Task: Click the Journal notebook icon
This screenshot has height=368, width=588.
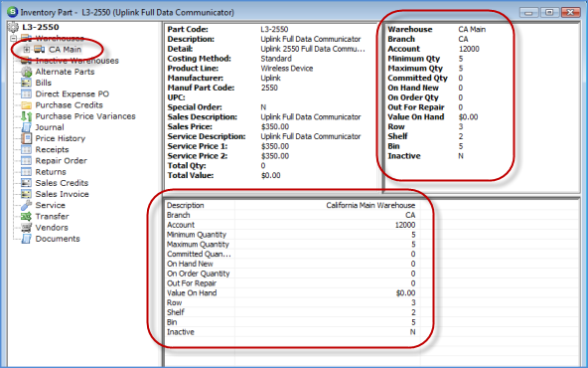Action: 26,127
